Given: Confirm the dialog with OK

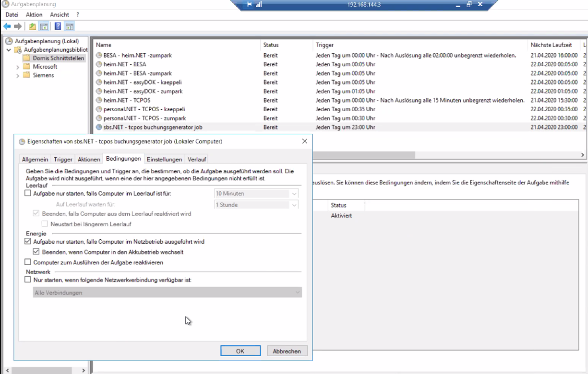Looking at the screenshot, I should pyautogui.click(x=240, y=351).
